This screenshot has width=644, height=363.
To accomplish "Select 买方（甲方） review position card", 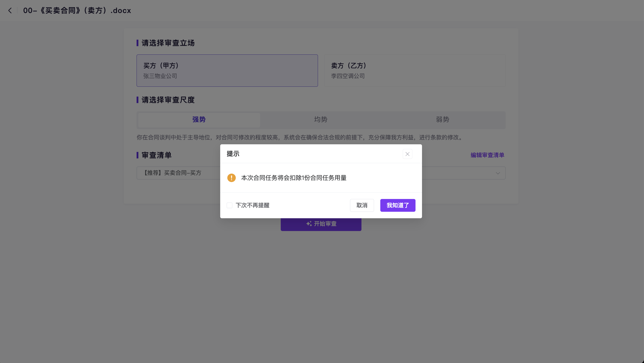I will pyautogui.click(x=227, y=70).
